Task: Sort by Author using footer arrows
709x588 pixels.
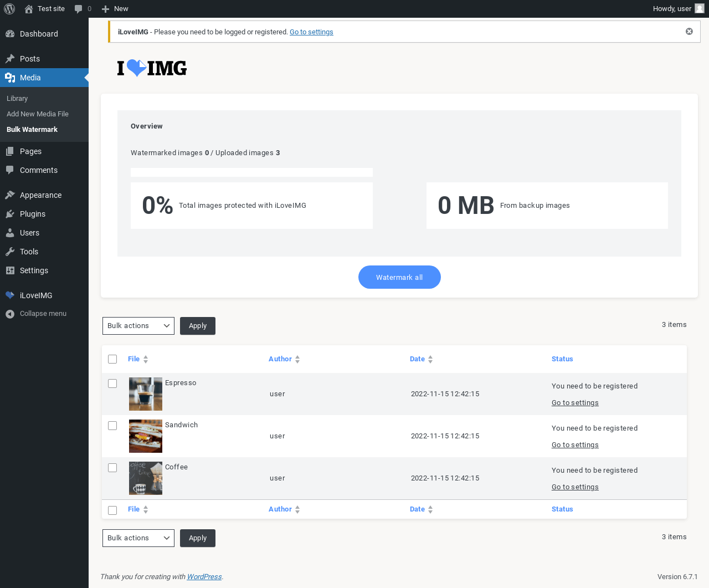Action: tap(297, 509)
